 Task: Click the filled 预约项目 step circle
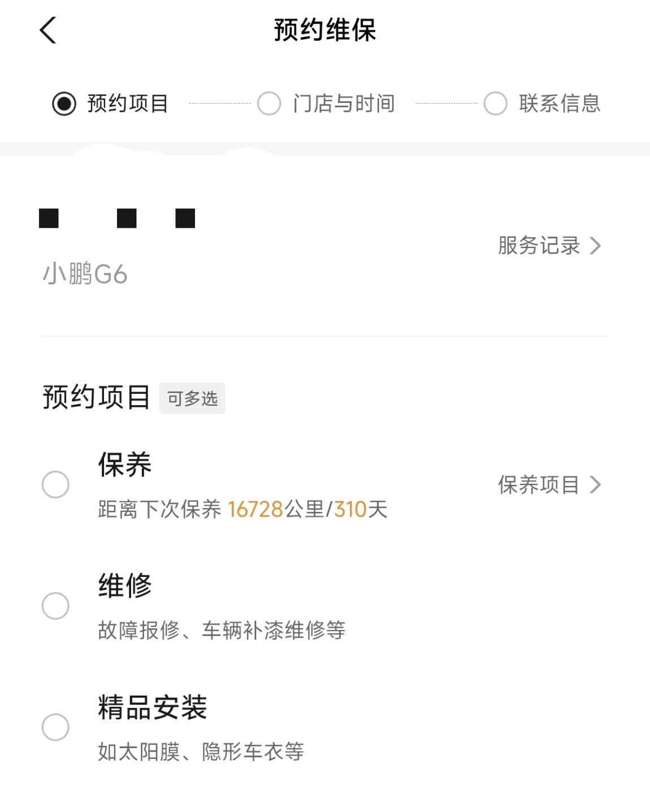point(64,103)
